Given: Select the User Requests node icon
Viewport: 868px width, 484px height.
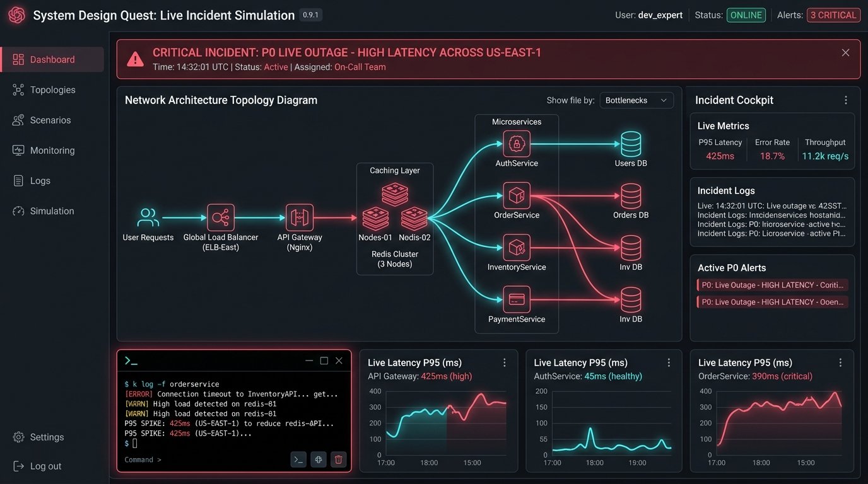Looking at the screenshot, I should [x=148, y=217].
